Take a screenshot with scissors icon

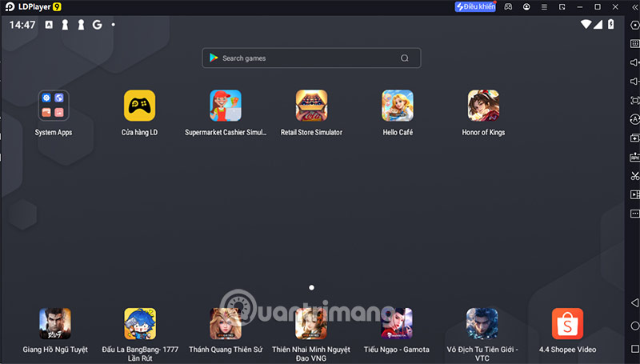634,175
